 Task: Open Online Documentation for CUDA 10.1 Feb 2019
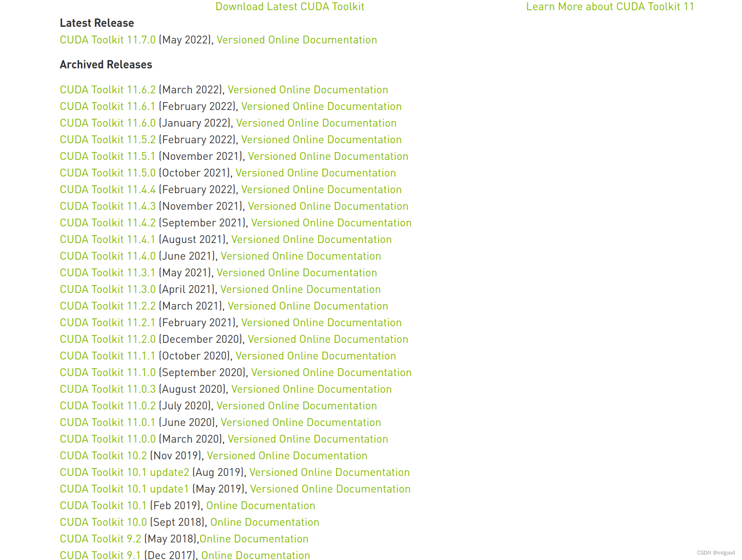pos(261,505)
